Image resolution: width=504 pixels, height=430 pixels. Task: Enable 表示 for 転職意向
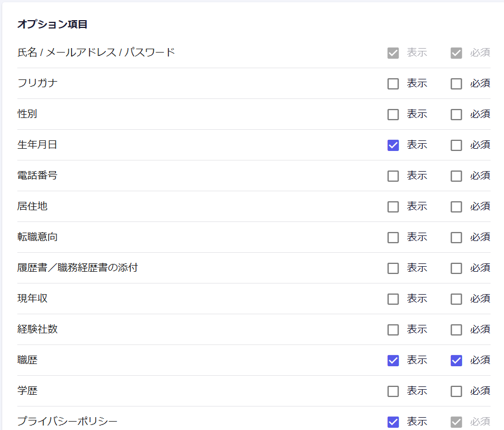393,238
